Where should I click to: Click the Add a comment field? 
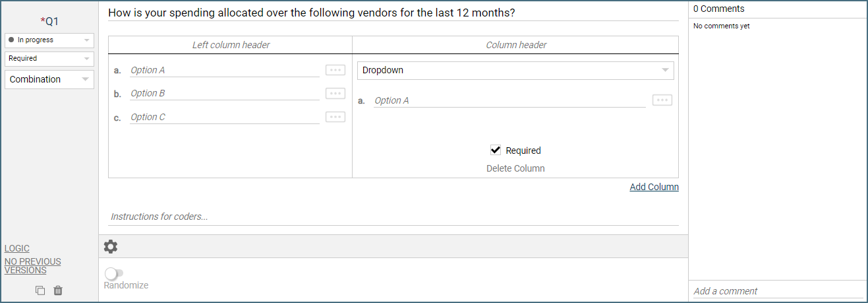(778, 291)
